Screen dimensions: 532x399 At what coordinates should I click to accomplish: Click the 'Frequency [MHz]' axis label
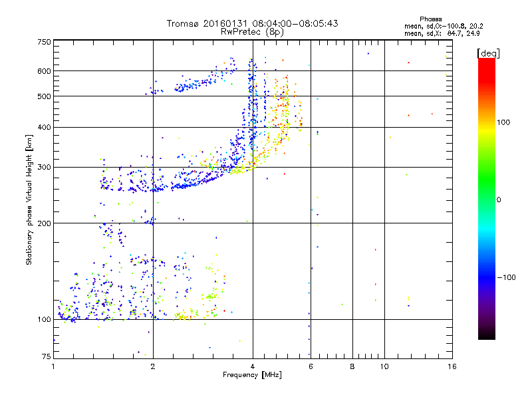coord(252,375)
